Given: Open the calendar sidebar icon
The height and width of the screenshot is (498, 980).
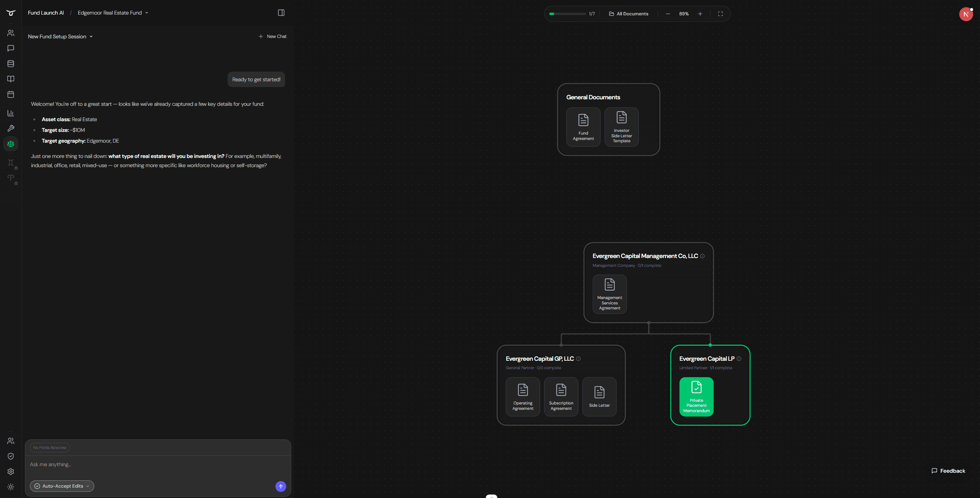Looking at the screenshot, I should pos(11,94).
